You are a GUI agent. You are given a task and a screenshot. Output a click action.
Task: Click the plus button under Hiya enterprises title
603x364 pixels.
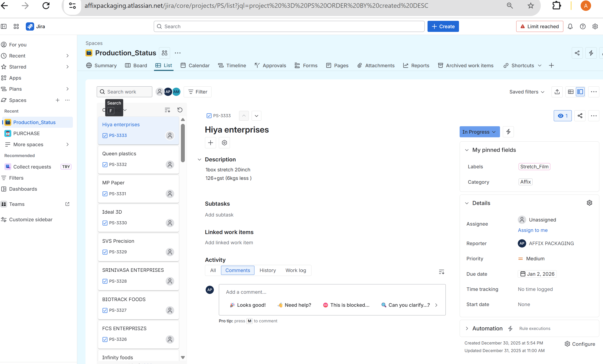pos(210,143)
